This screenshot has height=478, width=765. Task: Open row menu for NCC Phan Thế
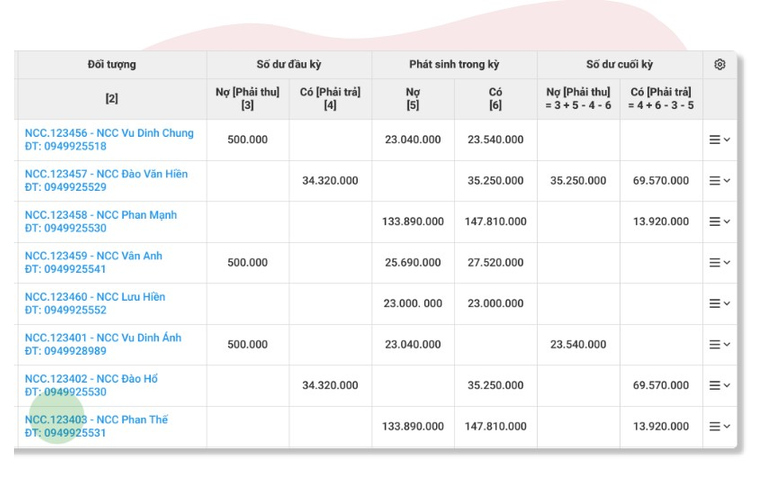pos(720,426)
